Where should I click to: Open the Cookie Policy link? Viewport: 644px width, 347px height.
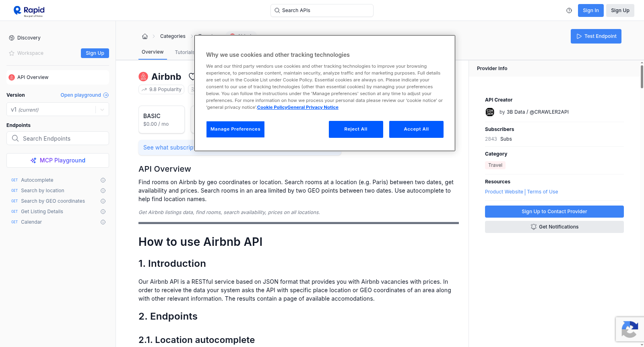(x=272, y=107)
